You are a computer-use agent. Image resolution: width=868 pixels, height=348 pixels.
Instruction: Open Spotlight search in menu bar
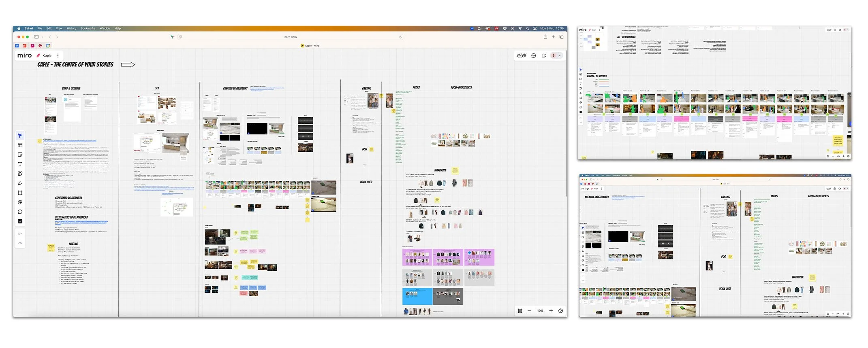[x=528, y=28]
